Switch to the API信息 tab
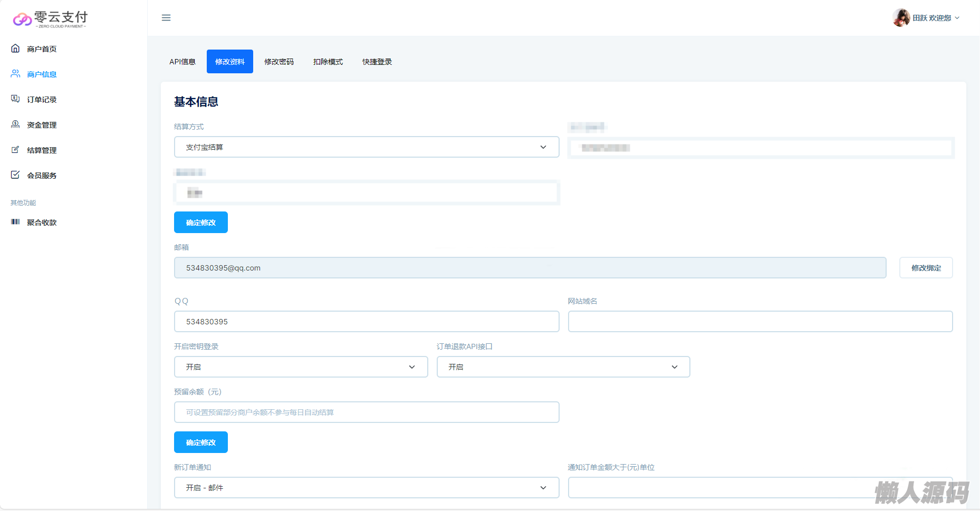Viewport: 980px width, 511px height. 182,62
